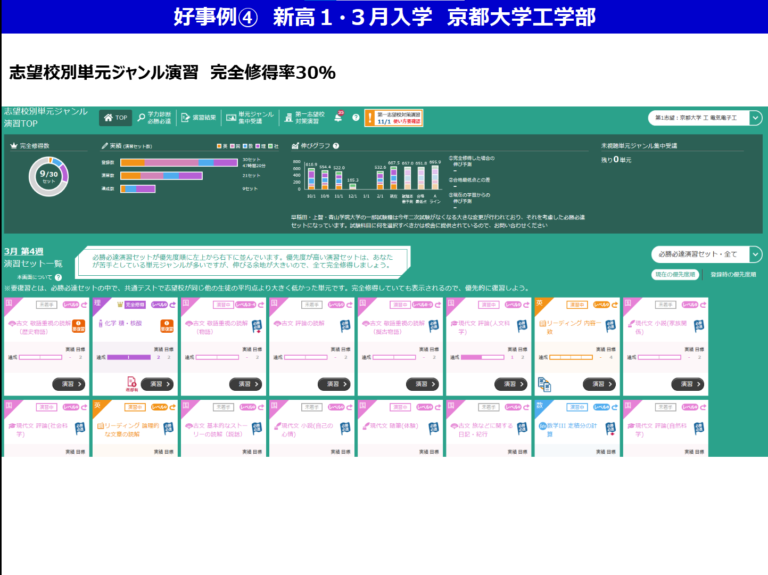Click level badge on 化学 糖・核酸 card
The width and height of the screenshot is (768, 575).
[159, 305]
